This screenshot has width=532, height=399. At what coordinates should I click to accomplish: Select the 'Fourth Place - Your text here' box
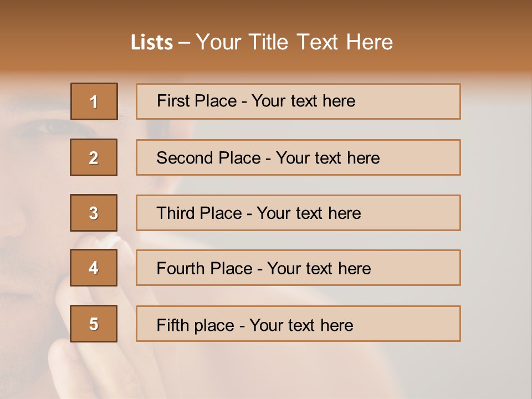(x=298, y=268)
